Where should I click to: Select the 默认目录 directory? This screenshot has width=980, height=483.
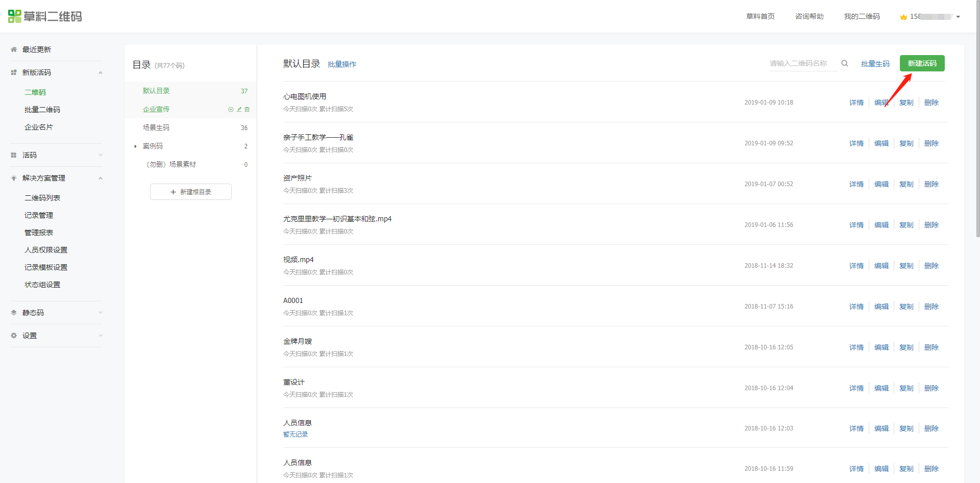tap(190, 91)
